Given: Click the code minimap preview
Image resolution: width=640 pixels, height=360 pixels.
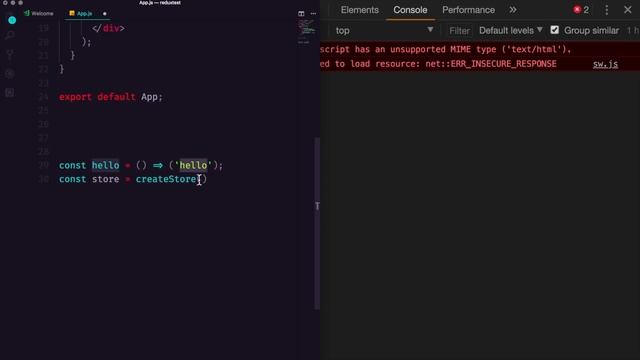Looking at the screenshot, I should pyautogui.click(x=306, y=31).
